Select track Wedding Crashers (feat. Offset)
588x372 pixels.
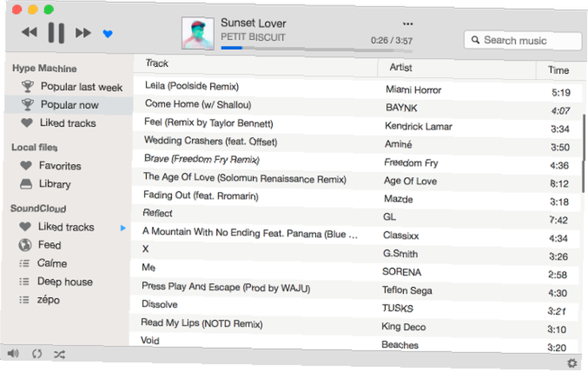pos(211,141)
